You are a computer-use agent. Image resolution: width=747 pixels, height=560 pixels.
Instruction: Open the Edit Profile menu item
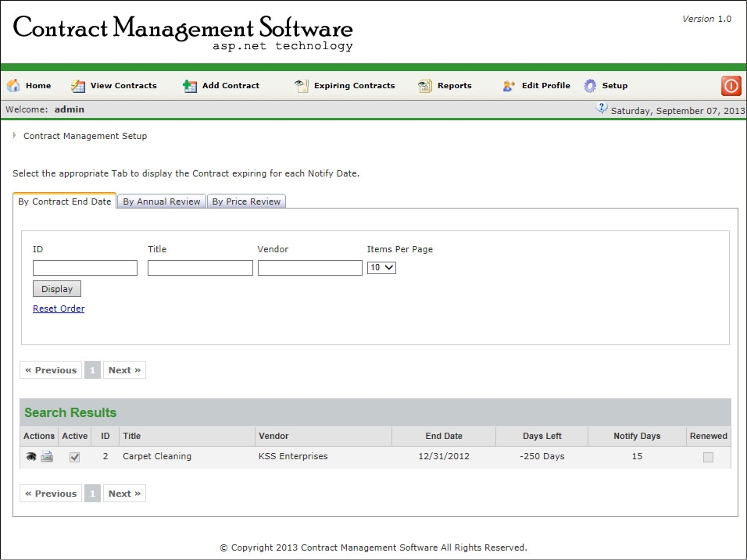pos(546,86)
